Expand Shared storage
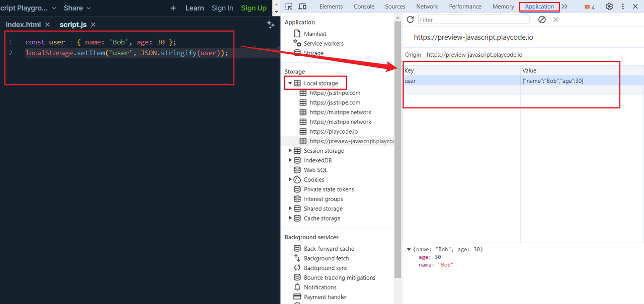Viewport: 644px width, 304px height. click(290, 209)
